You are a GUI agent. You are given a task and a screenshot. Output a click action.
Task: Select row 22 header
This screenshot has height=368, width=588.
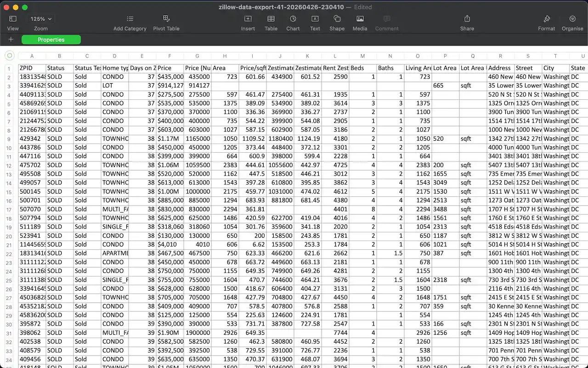pos(9,254)
